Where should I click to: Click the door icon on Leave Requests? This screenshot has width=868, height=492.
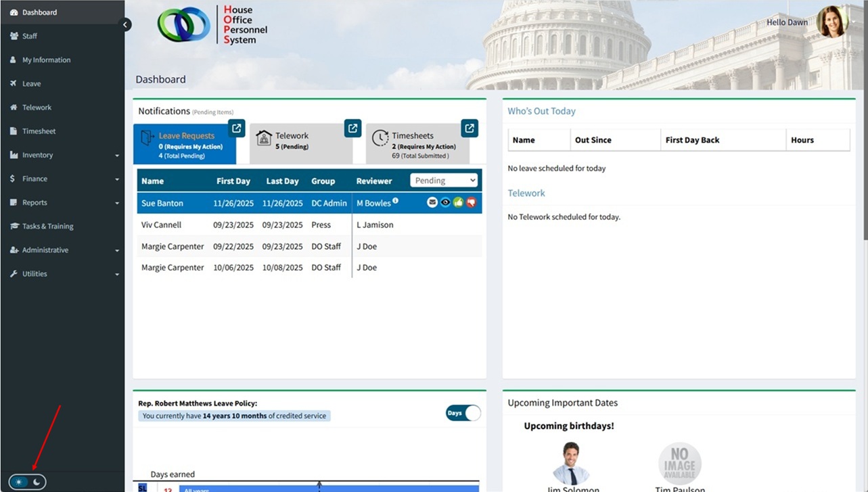147,137
